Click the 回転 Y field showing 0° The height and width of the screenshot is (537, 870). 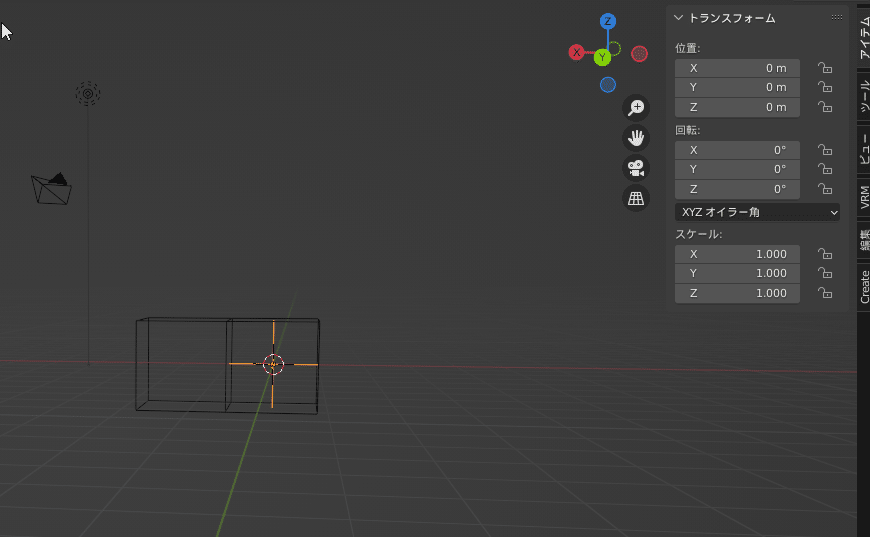(737, 169)
